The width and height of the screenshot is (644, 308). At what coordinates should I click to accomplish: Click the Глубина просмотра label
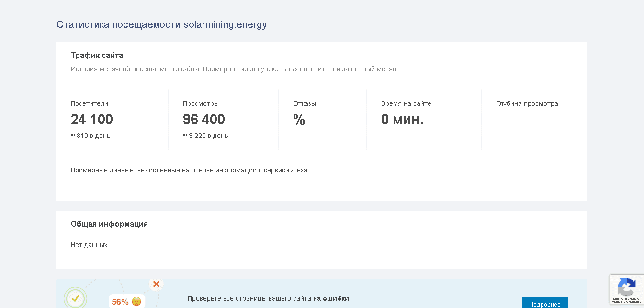pyautogui.click(x=527, y=103)
